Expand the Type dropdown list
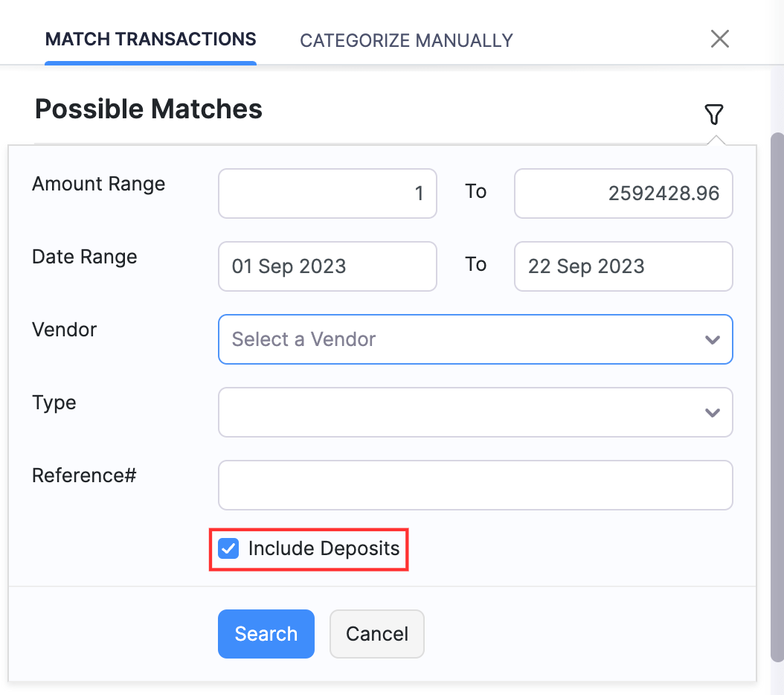The image size is (784, 695). tap(475, 412)
